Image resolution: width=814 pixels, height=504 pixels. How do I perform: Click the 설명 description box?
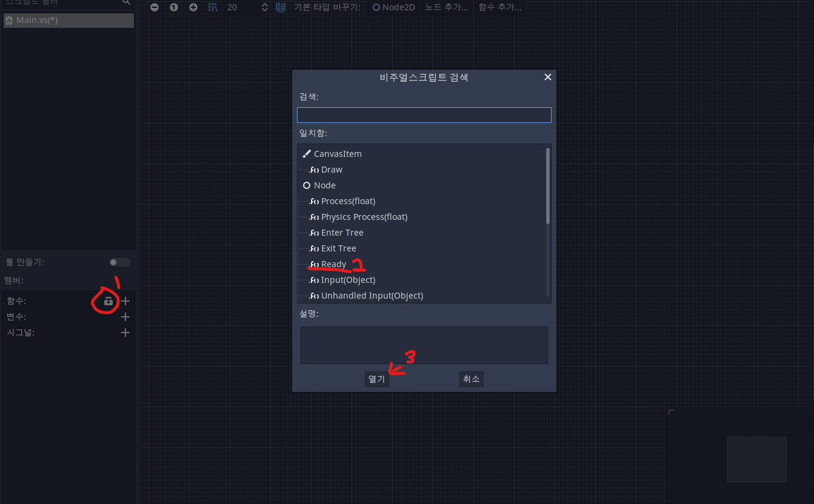[424, 345]
